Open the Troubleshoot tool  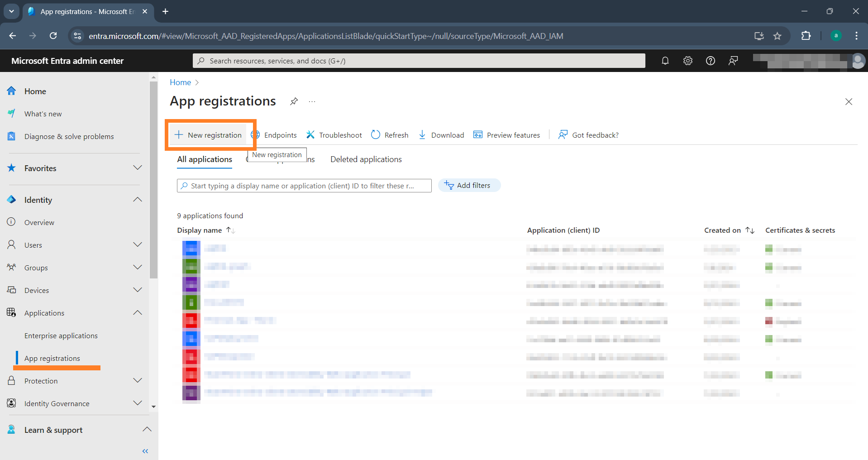[x=334, y=135]
